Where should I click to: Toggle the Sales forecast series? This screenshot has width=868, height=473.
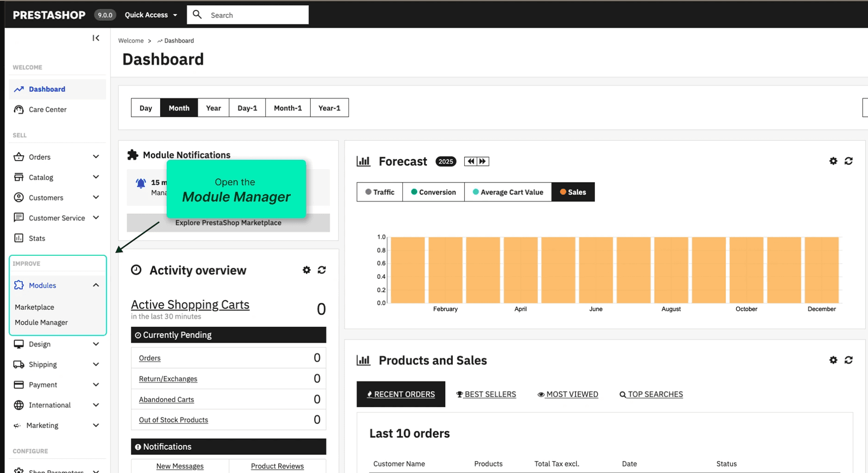[x=573, y=192]
